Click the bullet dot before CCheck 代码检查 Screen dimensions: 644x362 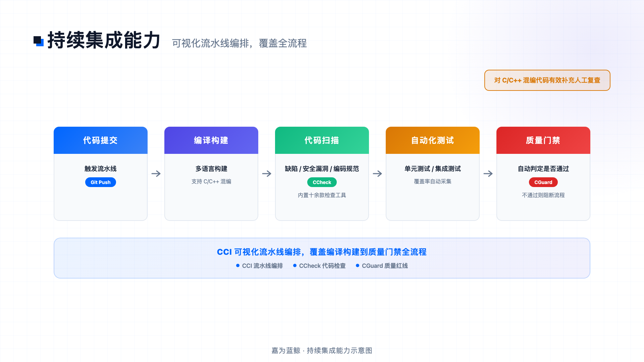(295, 265)
